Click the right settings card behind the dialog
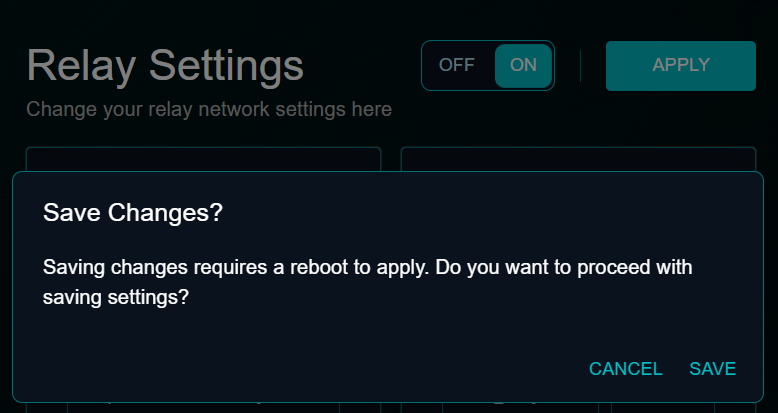 (x=578, y=159)
